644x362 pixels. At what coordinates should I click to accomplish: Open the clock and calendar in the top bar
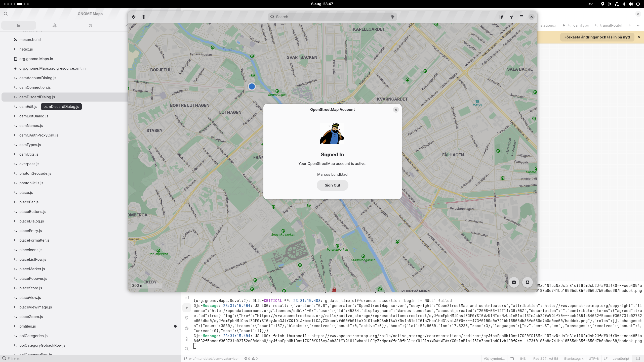tap(322, 4)
